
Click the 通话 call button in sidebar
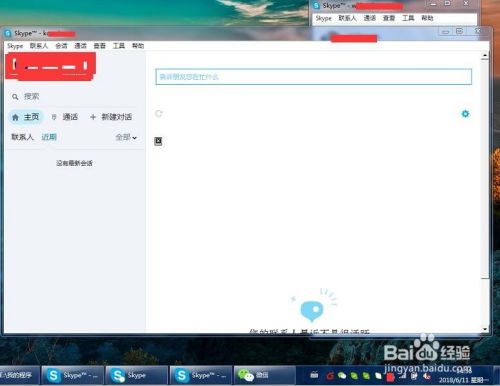pyautogui.click(x=66, y=117)
